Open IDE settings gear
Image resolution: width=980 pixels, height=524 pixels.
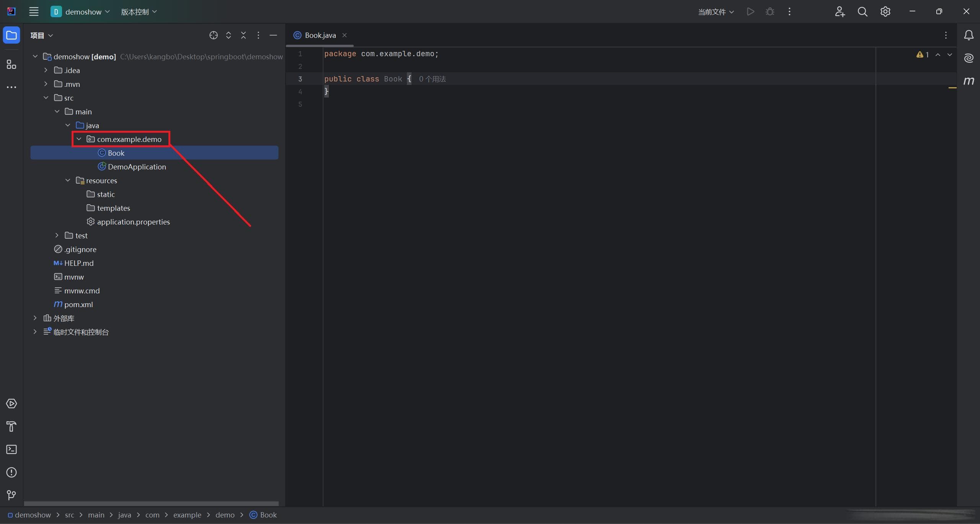(885, 11)
